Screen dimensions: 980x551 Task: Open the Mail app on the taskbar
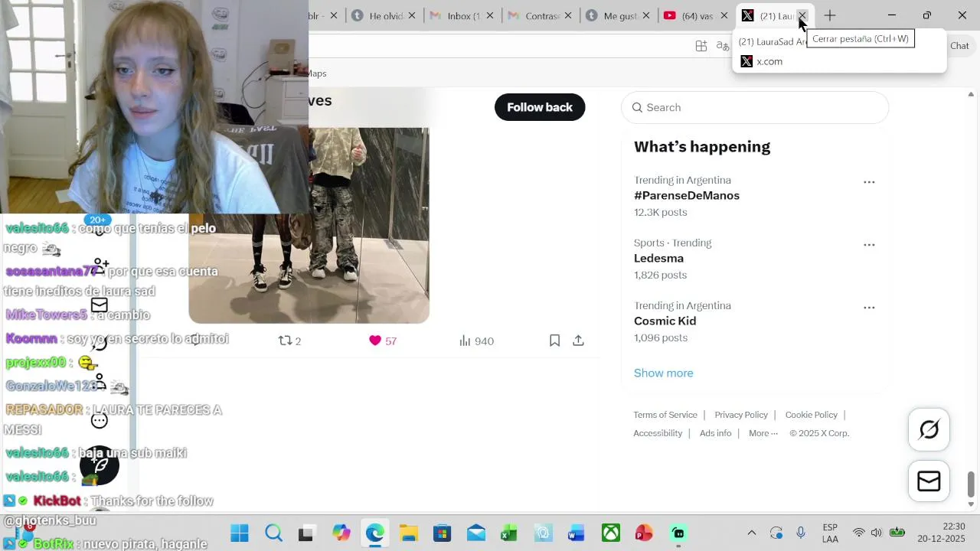[x=475, y=533]
